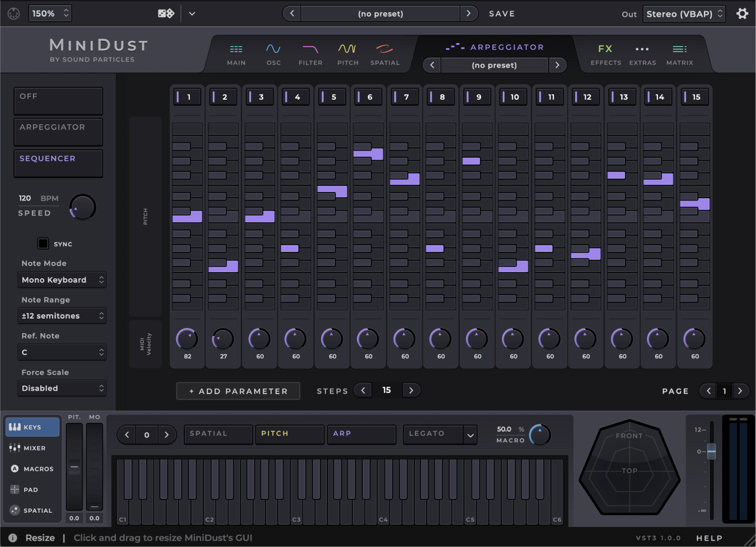This screenshot has width=756, height=547.
Task: Open the OSC waveform section
Action: pos(273,54)
